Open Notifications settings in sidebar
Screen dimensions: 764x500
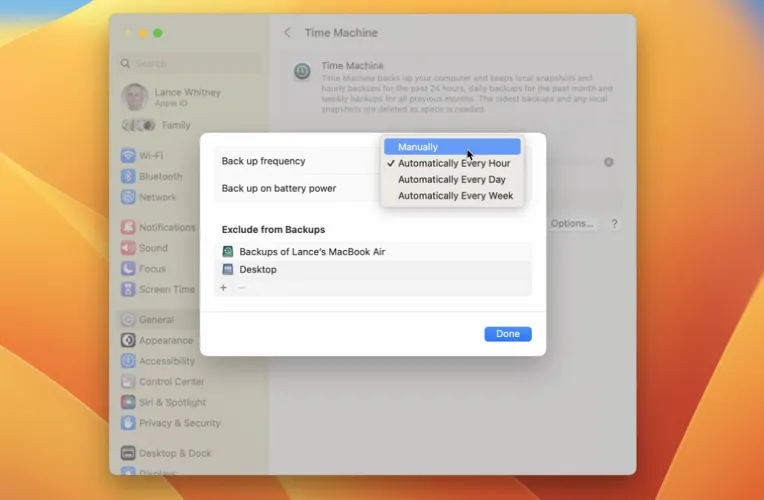[x=167, y=228]
